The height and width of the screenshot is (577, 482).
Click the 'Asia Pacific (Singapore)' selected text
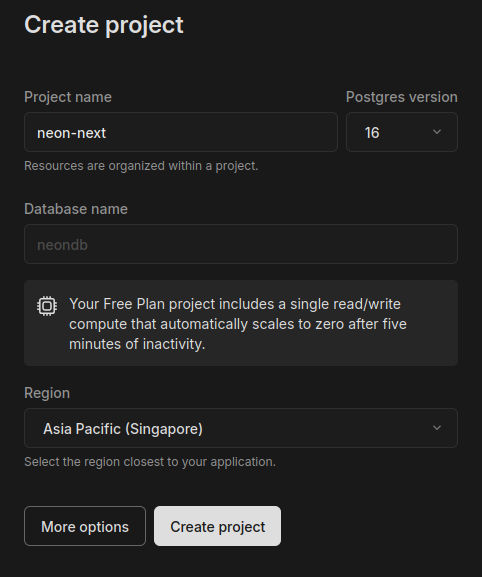(123, 429)
